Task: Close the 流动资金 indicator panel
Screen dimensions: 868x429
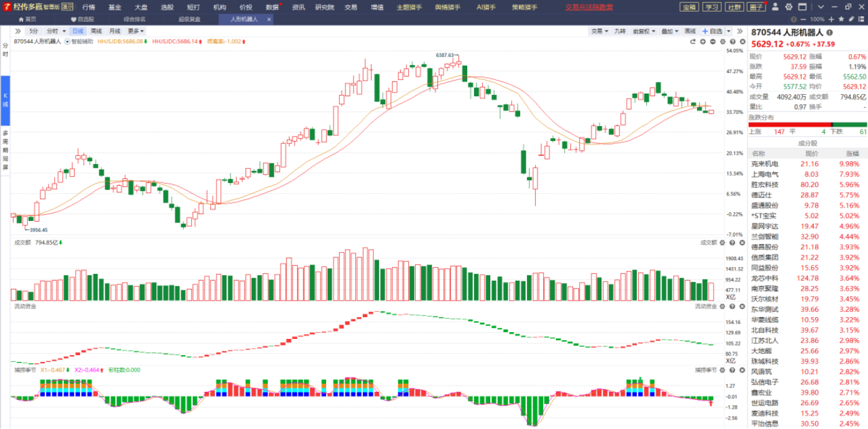Action: pyautogui.click(x=742, y=306)
